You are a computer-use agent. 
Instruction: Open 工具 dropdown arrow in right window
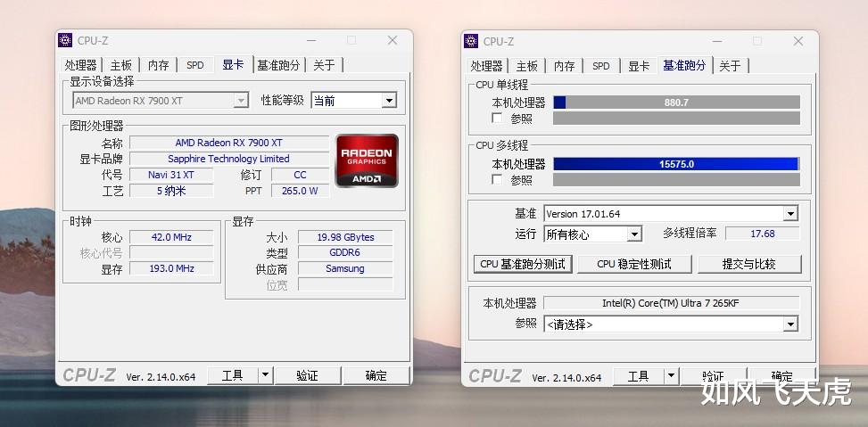point(672,377)
